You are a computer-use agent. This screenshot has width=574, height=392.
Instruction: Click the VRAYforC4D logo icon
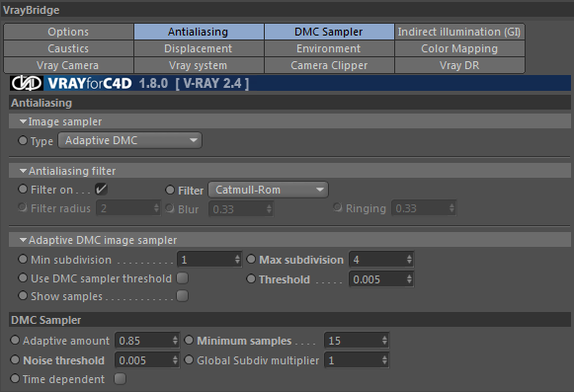point(27,84)
